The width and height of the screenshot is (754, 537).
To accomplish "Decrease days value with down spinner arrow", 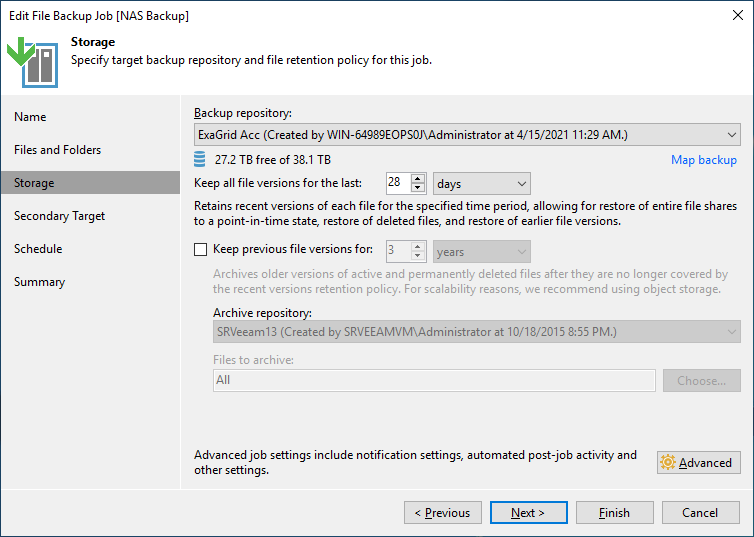I will 418,188.
